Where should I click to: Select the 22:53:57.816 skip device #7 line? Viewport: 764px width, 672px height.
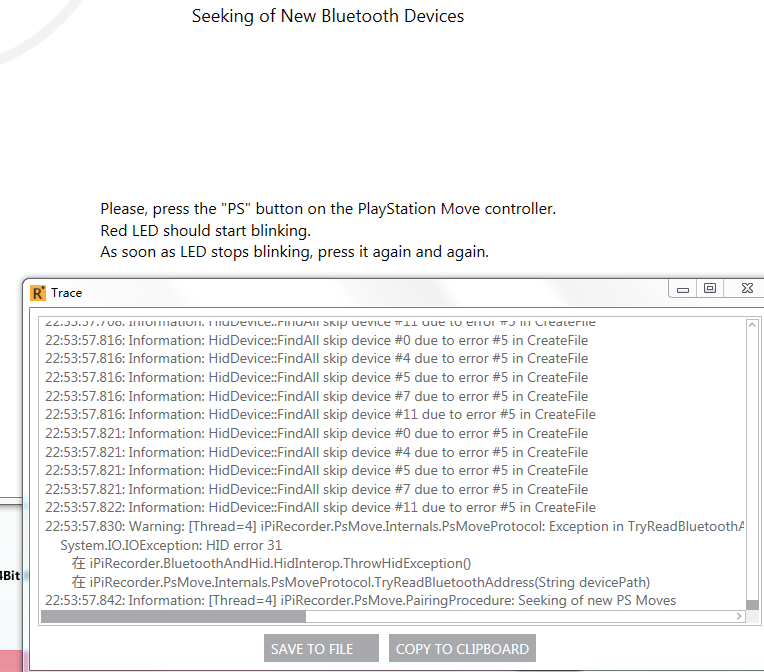[x=316, y=396]
